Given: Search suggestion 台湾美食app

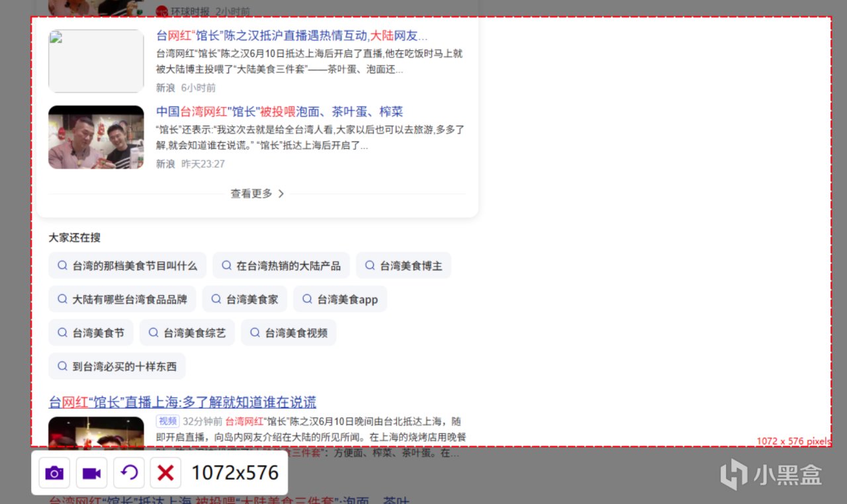Looking at the screenshot, I should [340, 299].
